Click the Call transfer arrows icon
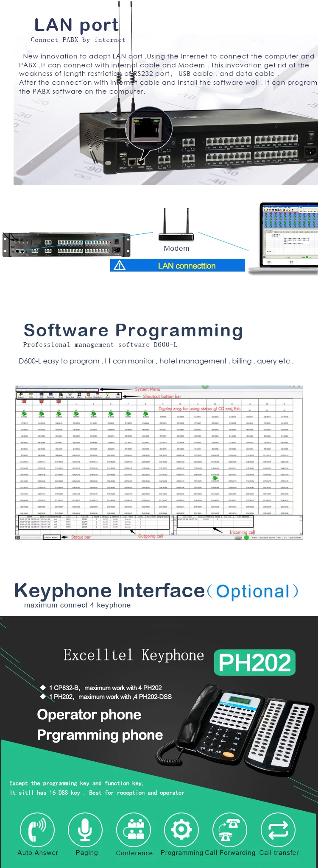Image resolution: width=318 pixels, height=868 pixels. click(x=278, y=830)
